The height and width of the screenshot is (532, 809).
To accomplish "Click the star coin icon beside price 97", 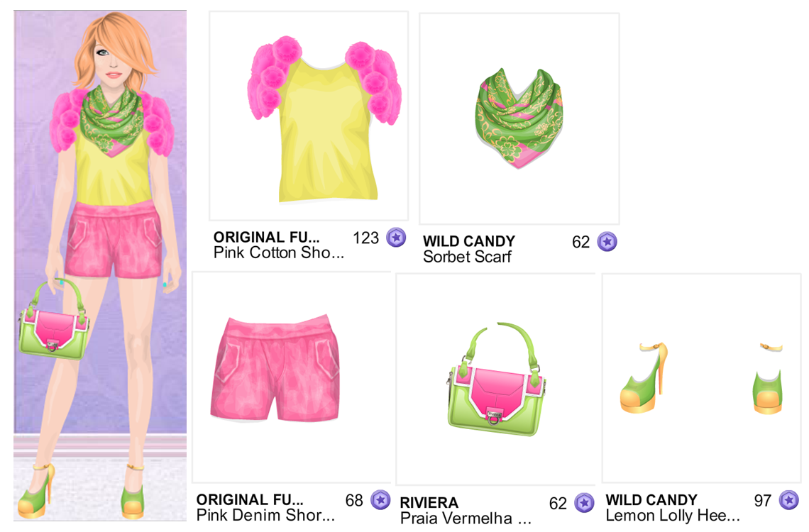I will point(789,499).
